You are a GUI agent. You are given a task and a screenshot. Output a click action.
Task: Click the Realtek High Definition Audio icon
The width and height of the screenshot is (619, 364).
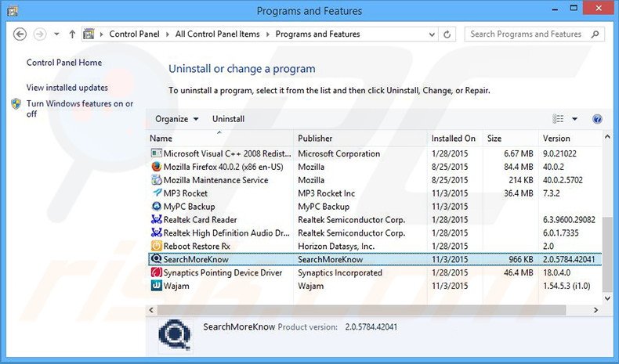click(157, 232)
